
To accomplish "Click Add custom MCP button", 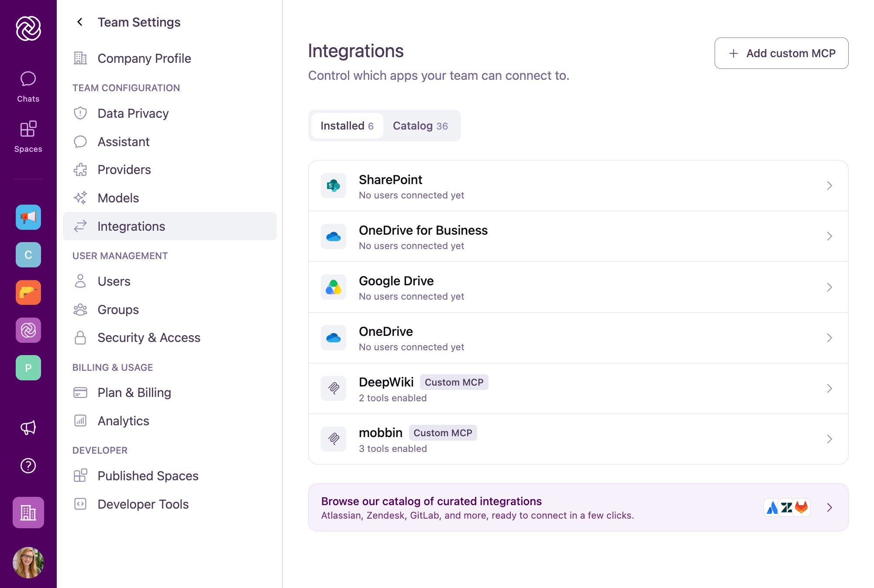I will click(781, 53).
